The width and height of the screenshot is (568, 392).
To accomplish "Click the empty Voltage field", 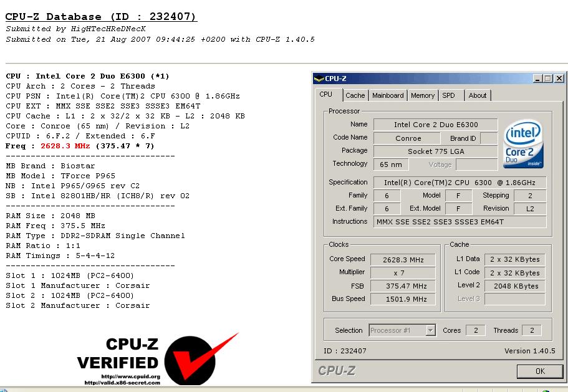I will click(x=477, y=165).
